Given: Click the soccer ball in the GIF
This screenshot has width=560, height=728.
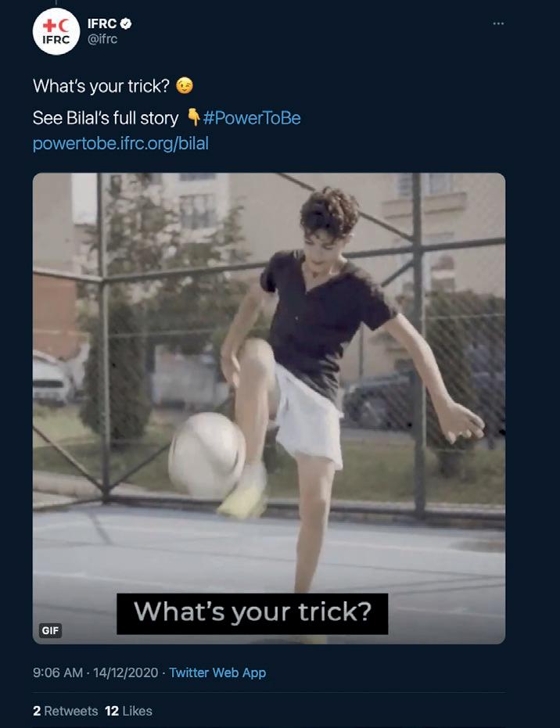Looking at the screenshot, I should click(x=206, y=454).
